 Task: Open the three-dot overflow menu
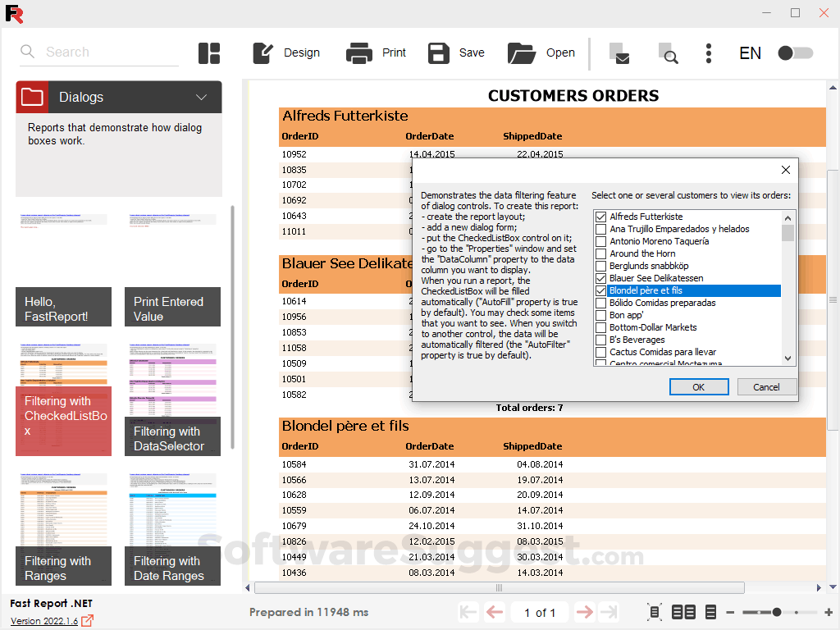(x=708, y=53)
